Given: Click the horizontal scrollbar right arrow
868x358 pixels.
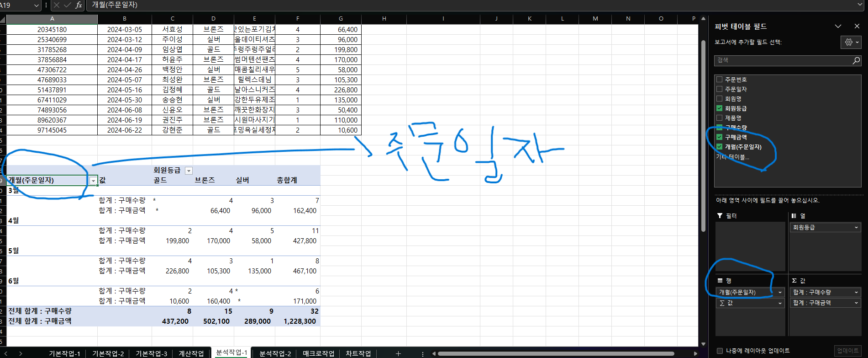Looking at the screenshot, I should [695, 353].
